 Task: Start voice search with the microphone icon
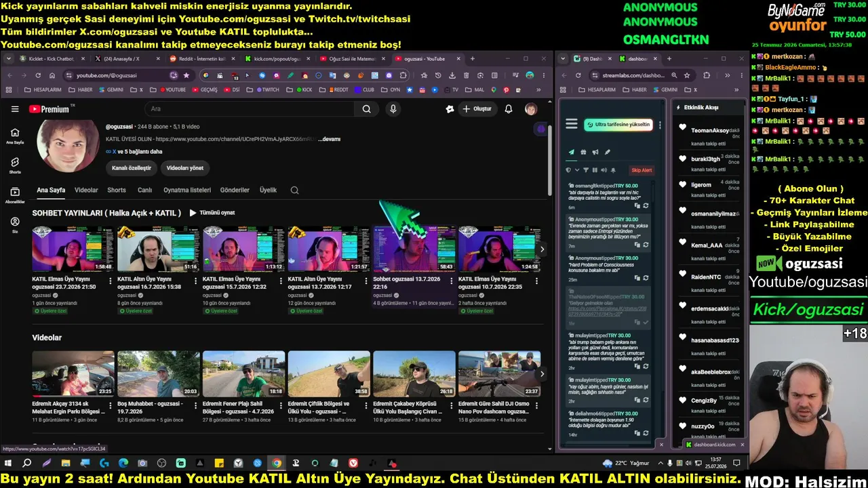pyautogui.click(x=393, y=108)
